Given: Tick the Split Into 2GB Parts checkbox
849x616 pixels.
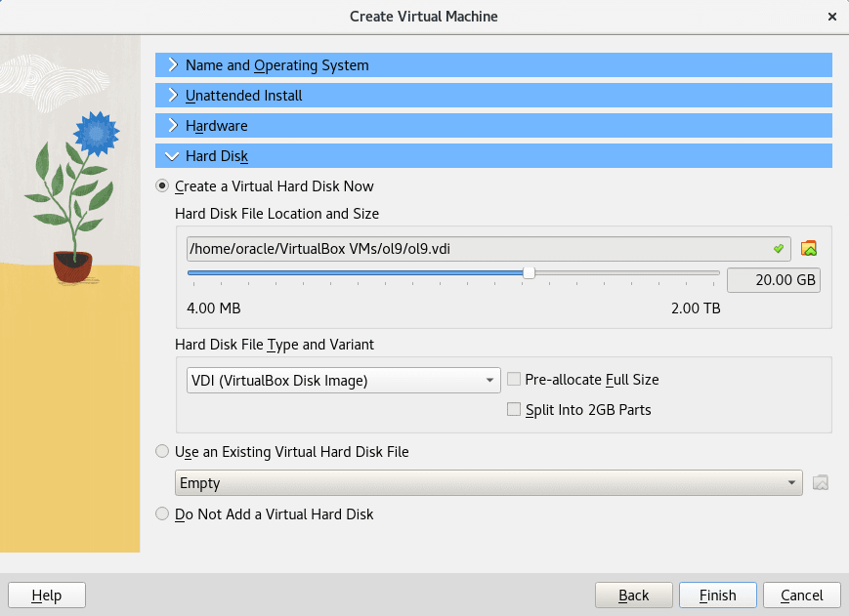Looking at the screenshot, I should pos(513,409).
